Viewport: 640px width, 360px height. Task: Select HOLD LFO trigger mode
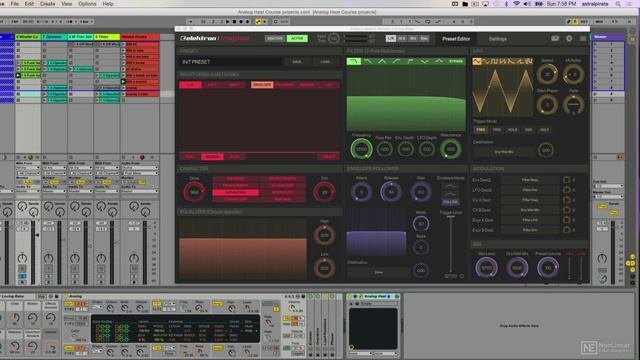512,130
